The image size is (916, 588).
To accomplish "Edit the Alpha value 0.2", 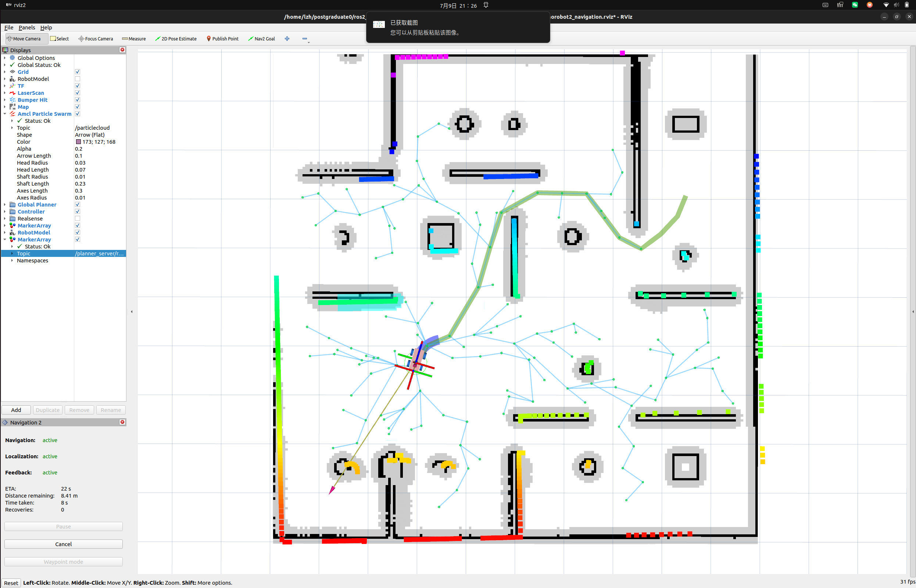I will [x=100, y=149].
